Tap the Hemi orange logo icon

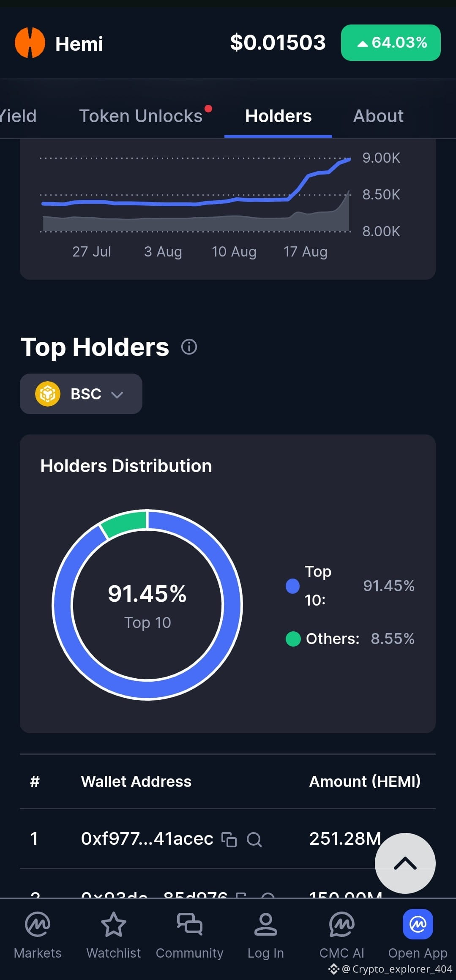pos(30,43)
